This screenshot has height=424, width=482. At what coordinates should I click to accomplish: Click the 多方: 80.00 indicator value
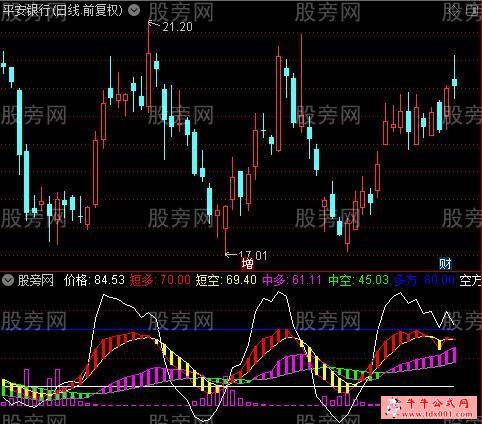pos(424,280)
